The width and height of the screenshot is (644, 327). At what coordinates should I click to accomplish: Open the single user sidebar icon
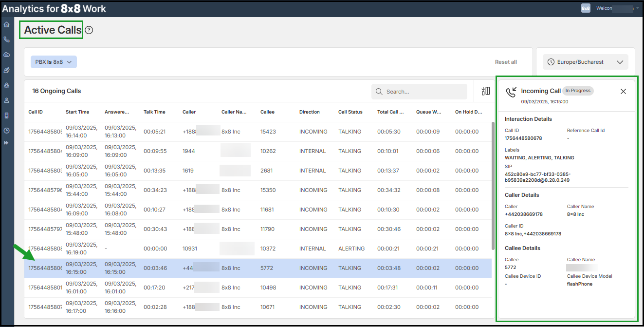coord(7,100)
